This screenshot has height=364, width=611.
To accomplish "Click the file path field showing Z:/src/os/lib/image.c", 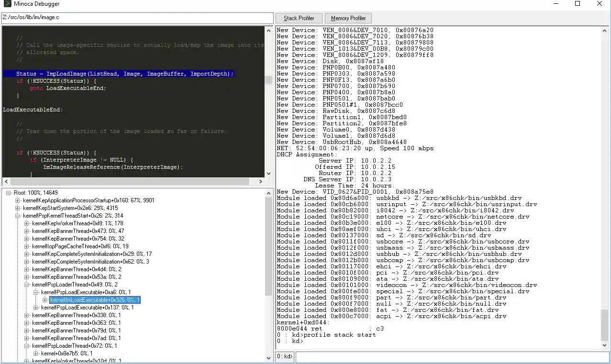I will pos(136,17).
